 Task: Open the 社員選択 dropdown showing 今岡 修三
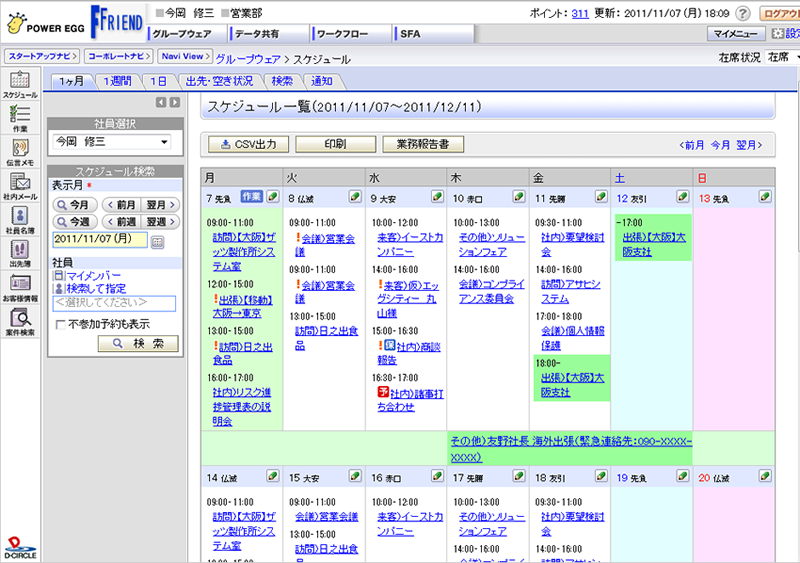click(x=112, y=142)
